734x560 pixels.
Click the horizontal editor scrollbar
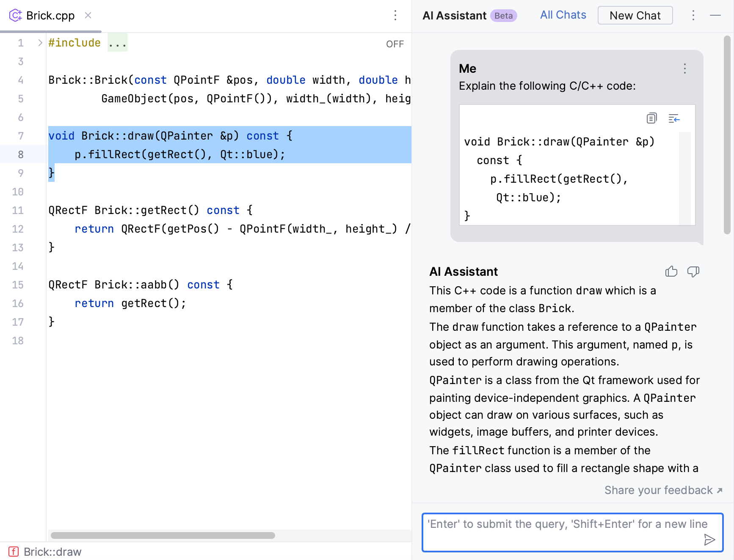[x=162, y=535]
